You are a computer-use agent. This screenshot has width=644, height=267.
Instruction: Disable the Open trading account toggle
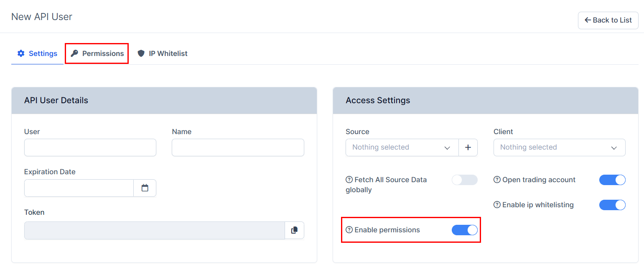point(612,180)
